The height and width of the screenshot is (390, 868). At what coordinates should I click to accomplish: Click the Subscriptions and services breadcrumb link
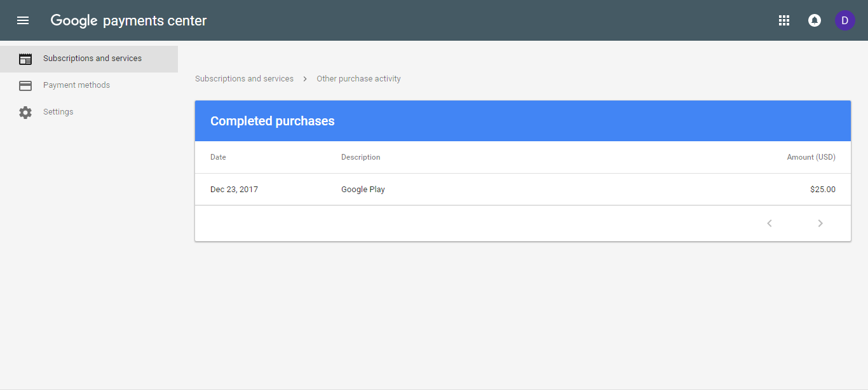tap(244, 78)
